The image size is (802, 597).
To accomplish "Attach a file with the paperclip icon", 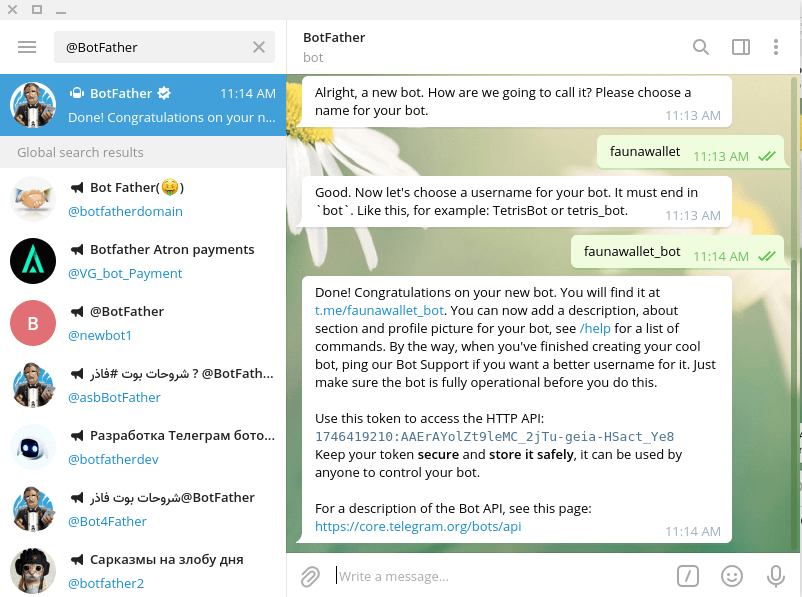I will click(x=310, y=576).
